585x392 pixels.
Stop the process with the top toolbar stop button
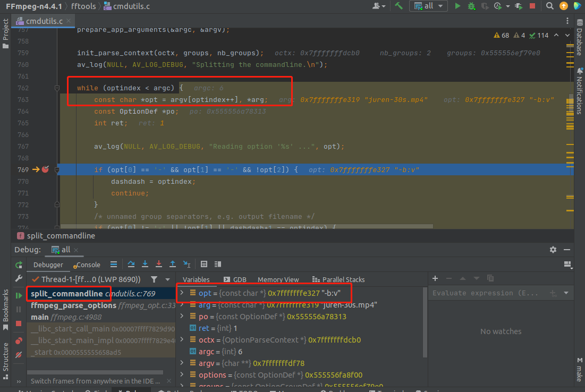[532, 6]
